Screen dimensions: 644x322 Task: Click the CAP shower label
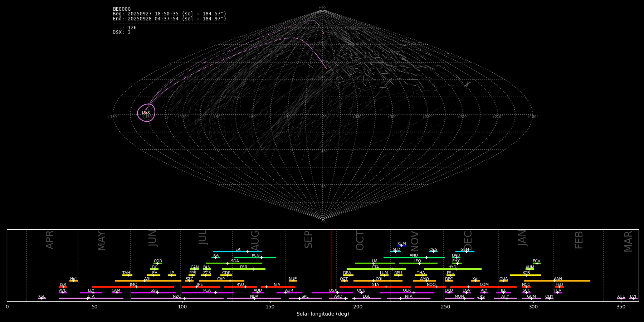coord(221,279)
